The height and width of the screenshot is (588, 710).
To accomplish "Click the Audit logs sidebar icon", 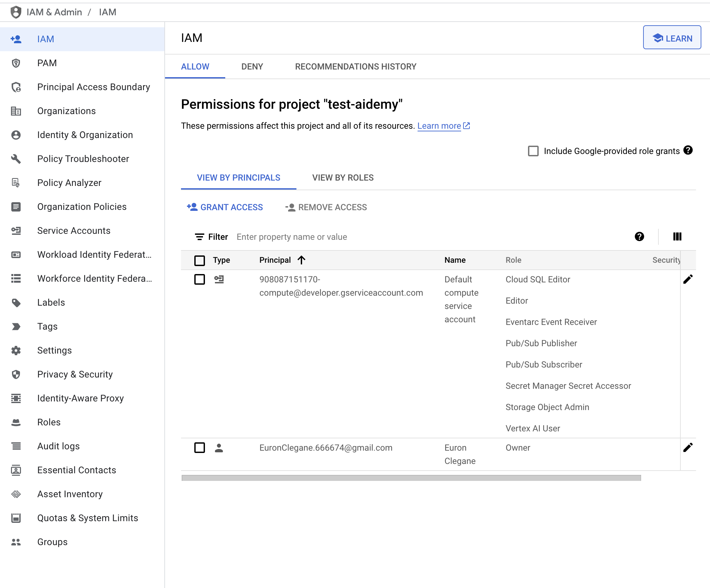I will click(x=17, y=446).
